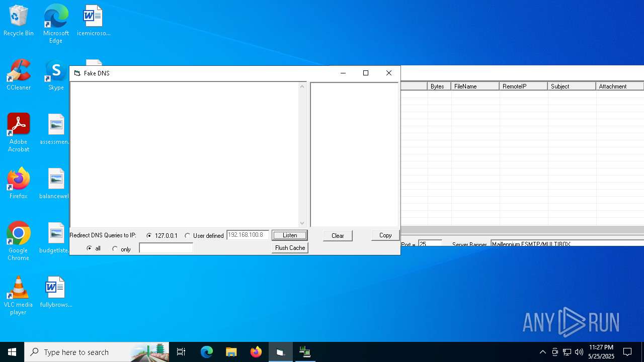Open the notification center icon
This screenshot has width=644, height=362.
pyautogui.click(x=627, y=352)
